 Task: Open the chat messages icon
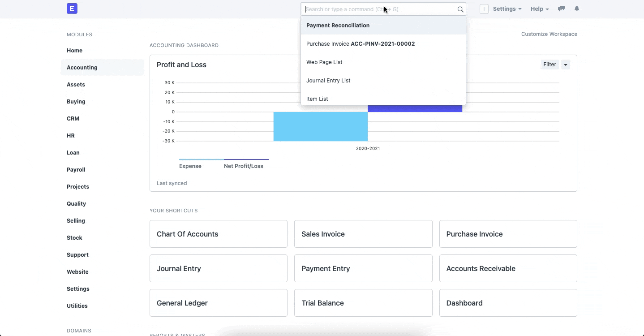click(561, 9)
